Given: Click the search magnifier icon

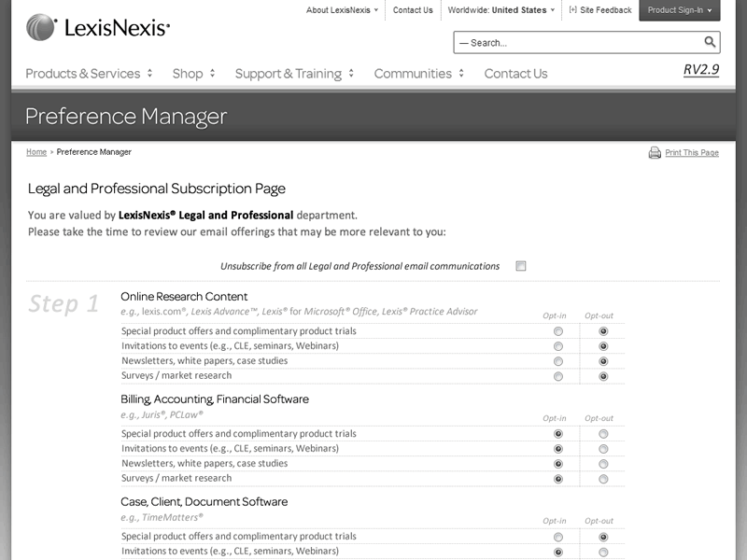Looking at the screenshot, I should pyautogui.click(x=710, y=42).
